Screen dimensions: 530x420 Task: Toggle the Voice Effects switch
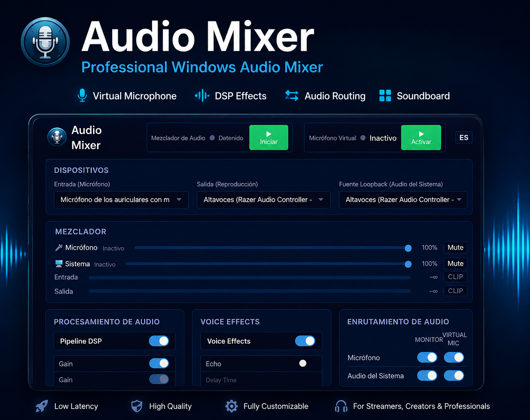(305, 341)
